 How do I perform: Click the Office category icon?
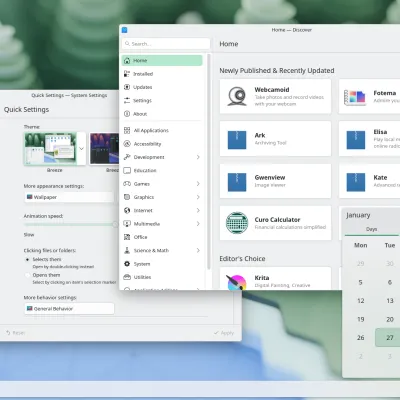coord(127,237)
